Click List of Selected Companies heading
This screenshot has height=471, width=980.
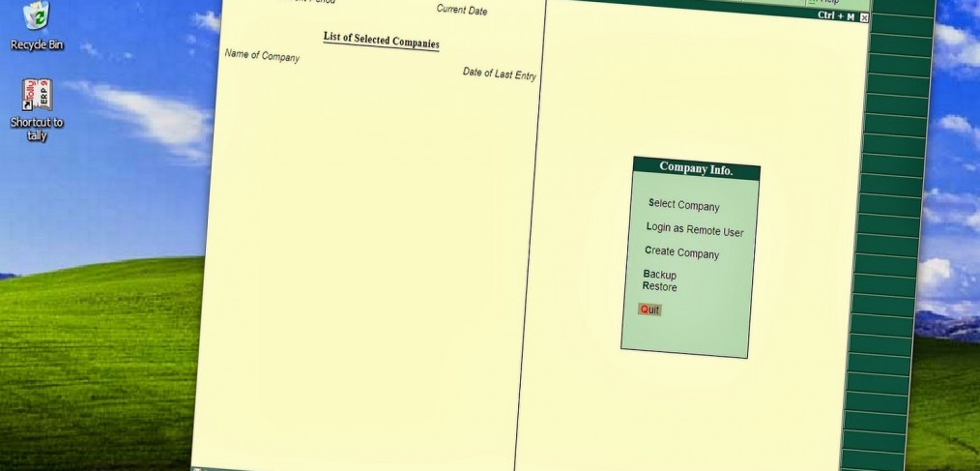(x=381, y=40)
